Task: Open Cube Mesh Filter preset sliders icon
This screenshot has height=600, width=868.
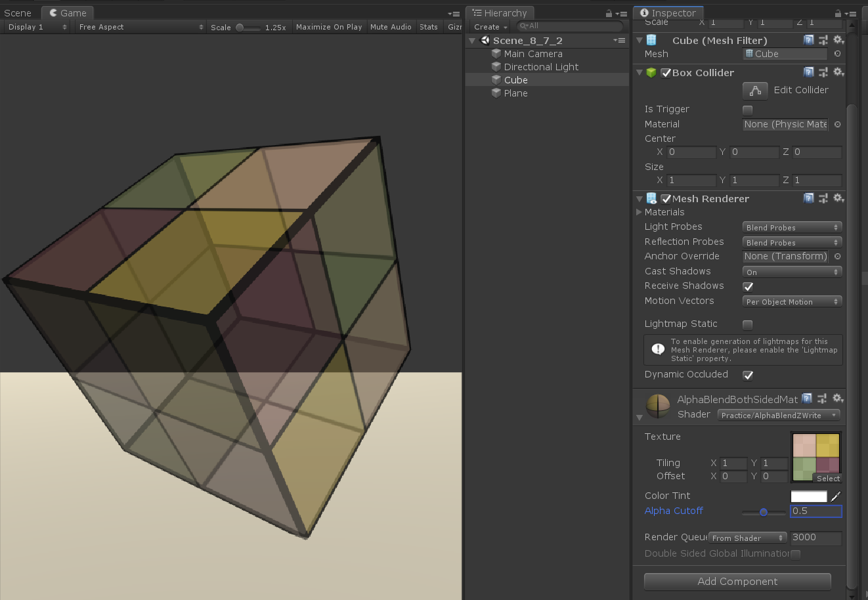Action: 823,40
